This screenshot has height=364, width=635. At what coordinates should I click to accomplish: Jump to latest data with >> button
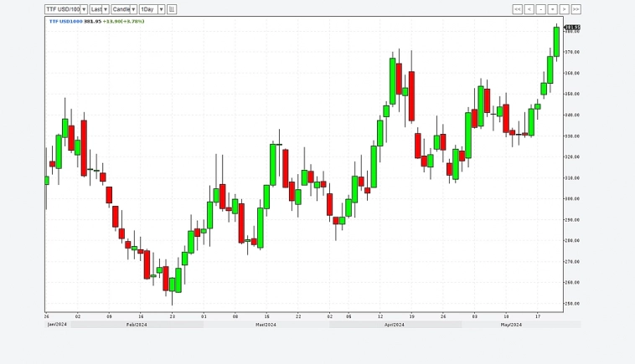(x=576, y=9)
